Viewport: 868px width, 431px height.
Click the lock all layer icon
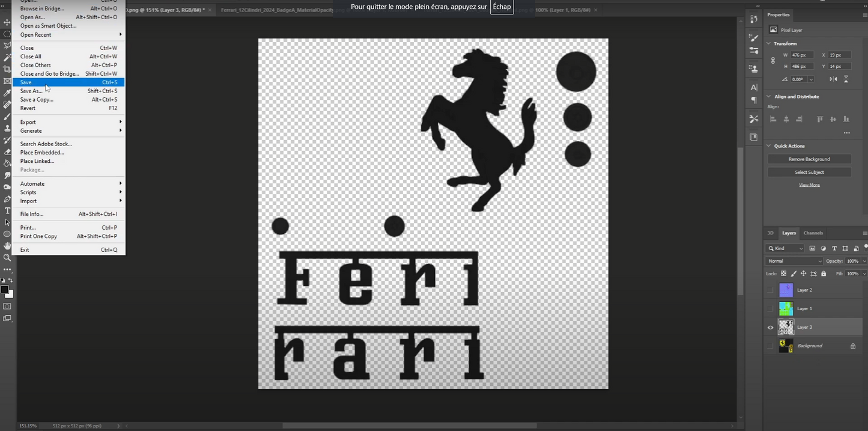pos(824,274)
